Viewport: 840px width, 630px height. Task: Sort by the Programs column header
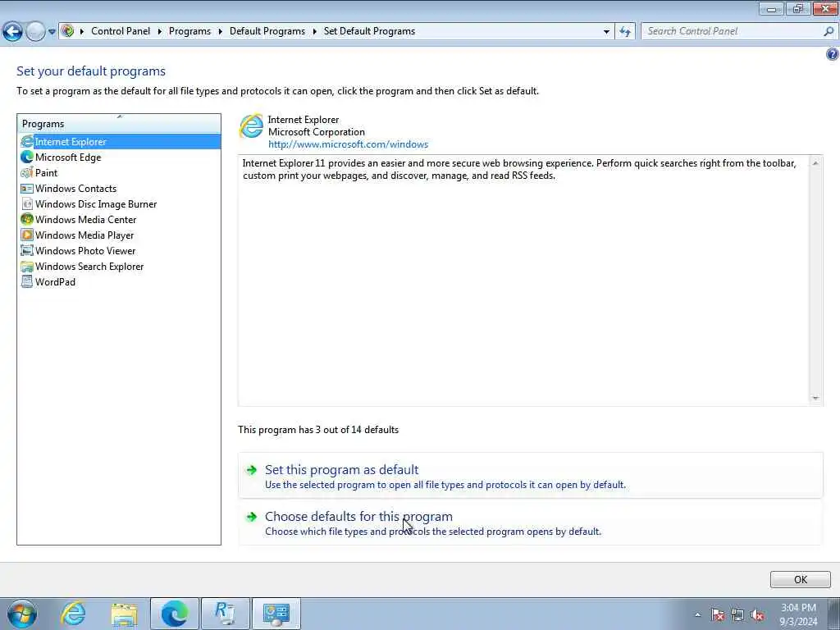pyautogui.click(x=119, y=124)
